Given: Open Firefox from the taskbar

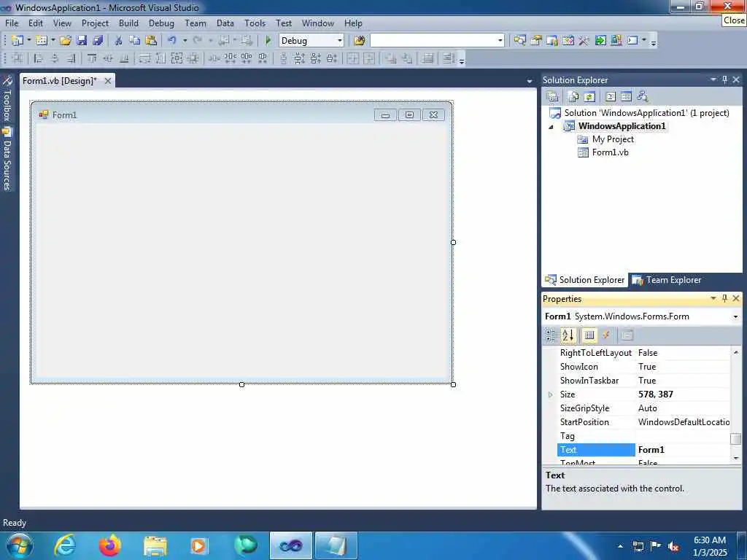Looking at the screenshot, I should pos(109,545).
